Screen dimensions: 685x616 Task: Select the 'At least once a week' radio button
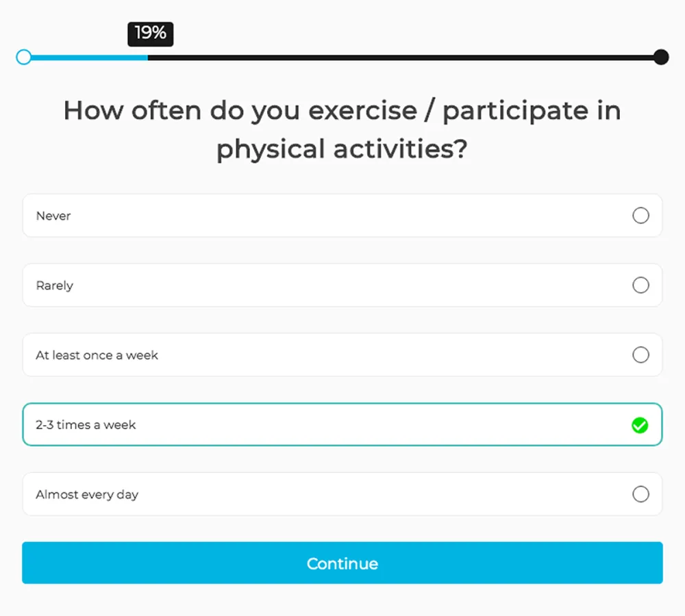click(641, 355)
